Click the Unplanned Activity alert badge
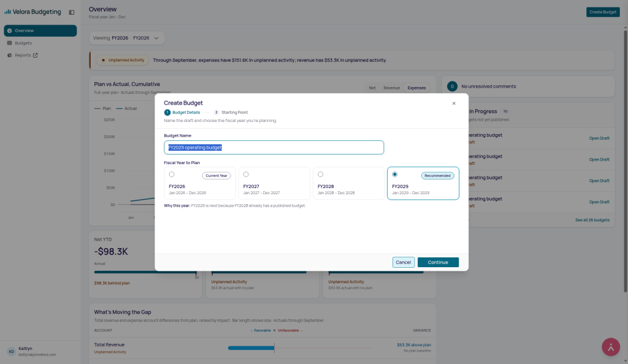The image size is (628, 364). 123,61
